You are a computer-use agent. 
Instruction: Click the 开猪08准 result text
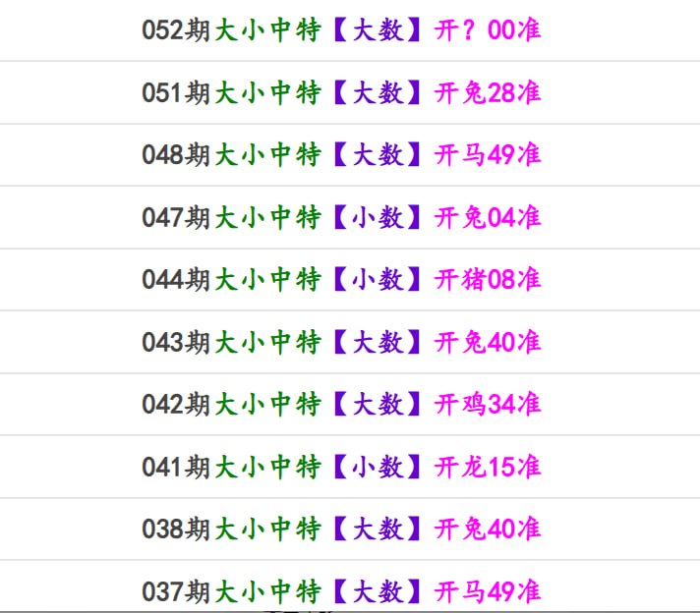(488, 279)
